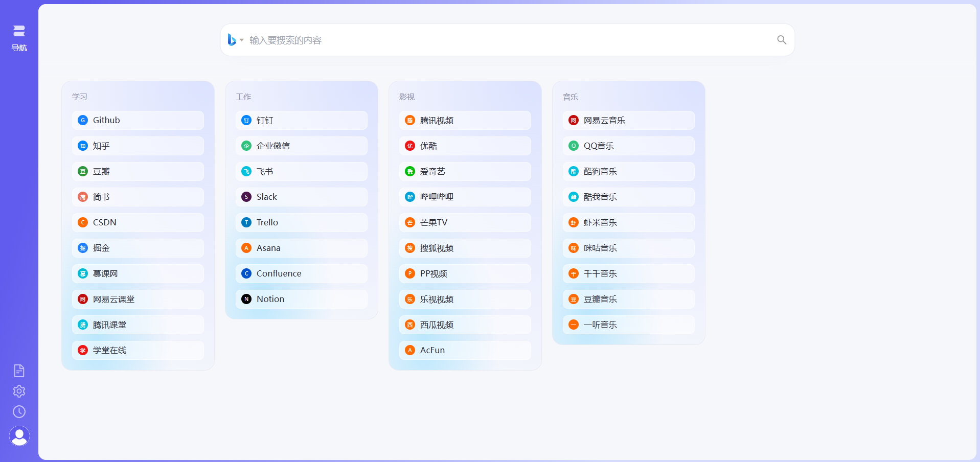
Task: Open the Asana link
Action: point(302,248)
